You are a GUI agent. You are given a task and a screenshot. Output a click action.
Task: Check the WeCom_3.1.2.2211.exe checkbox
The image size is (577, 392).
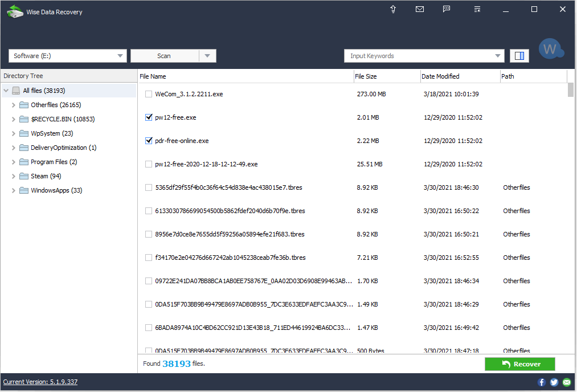point(149,94)
